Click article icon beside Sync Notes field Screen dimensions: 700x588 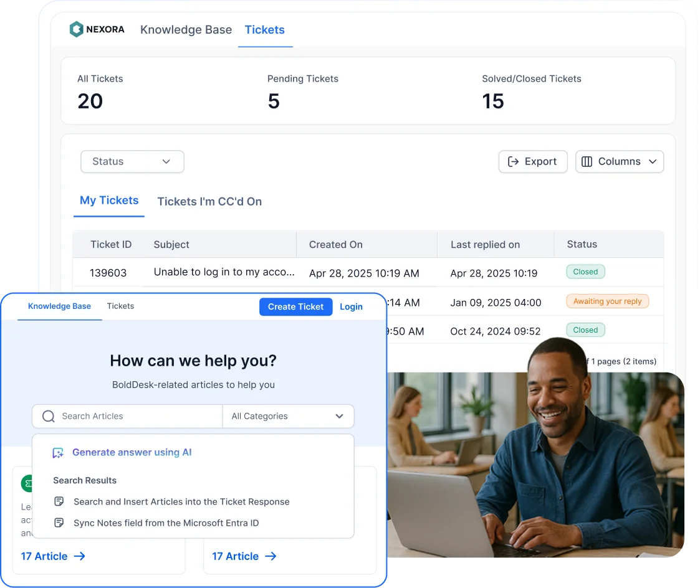pos(59,523)
